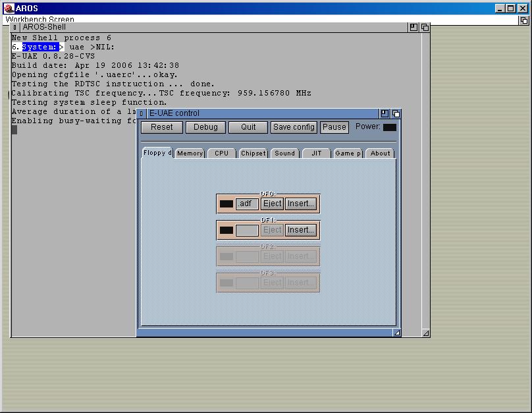This screenshot has height=413, width=532.
Task: Click the E-UAE control title bar
Action: pos(263,113)
